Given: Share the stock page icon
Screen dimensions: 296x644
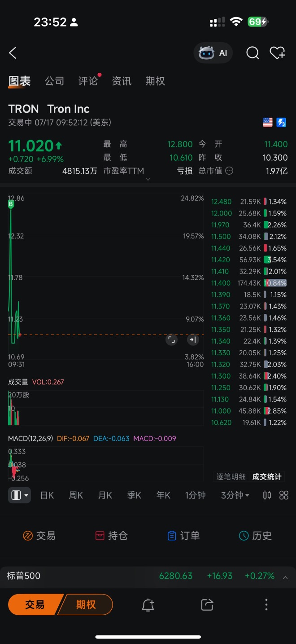Looking at the screenshot, I should point(207,604).
